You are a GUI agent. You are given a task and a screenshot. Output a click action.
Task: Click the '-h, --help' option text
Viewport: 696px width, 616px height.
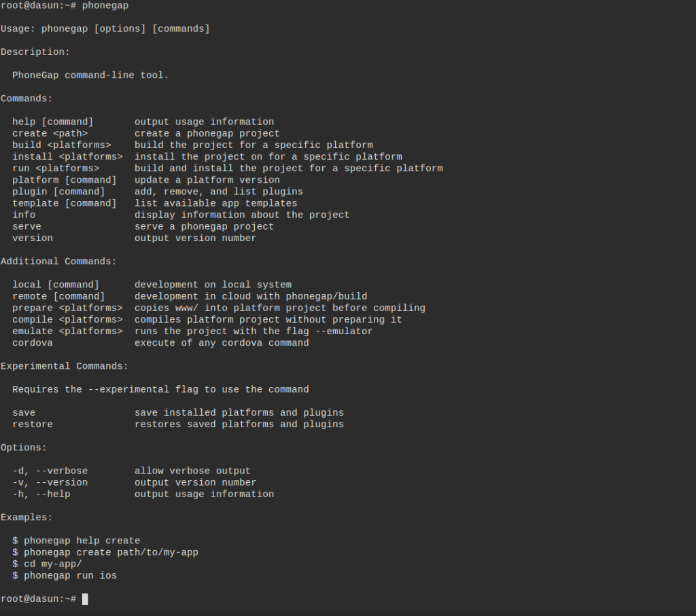tap(41, 494)
